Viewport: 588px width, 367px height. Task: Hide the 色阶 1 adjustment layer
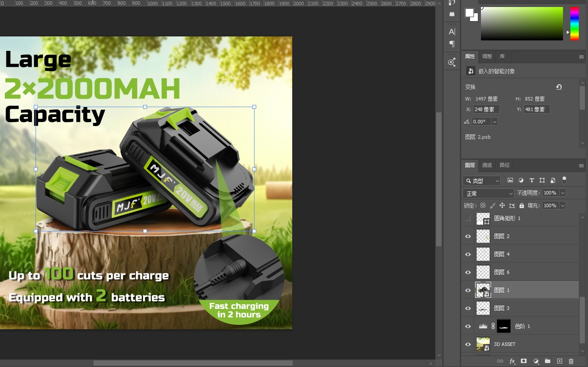pos(468,326)
